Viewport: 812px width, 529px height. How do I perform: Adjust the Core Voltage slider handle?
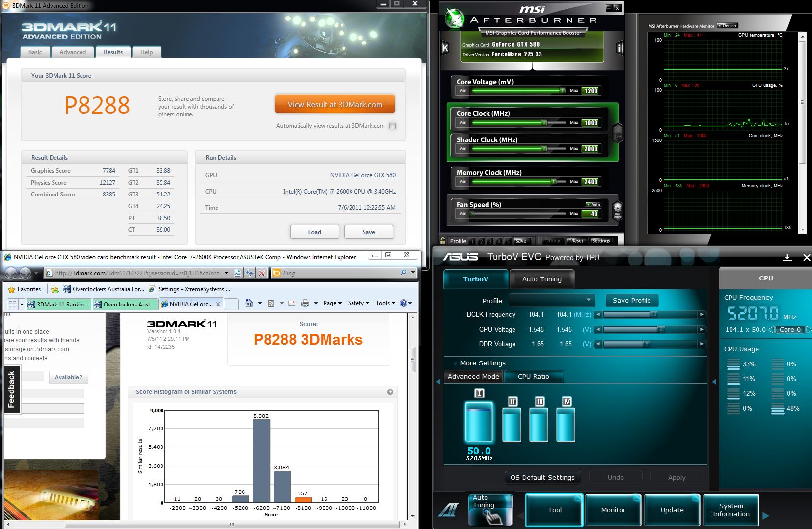(562, 90)
